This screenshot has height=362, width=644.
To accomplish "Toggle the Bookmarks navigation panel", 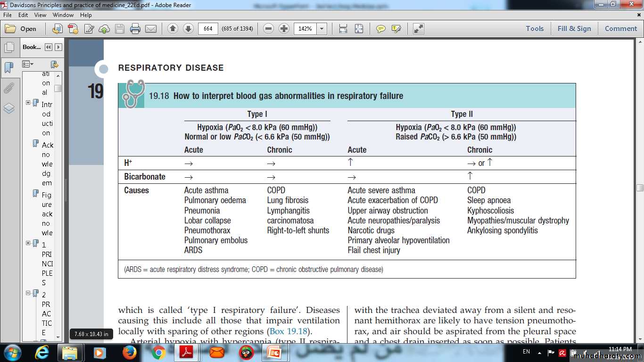I will click(x=8, y=68).
